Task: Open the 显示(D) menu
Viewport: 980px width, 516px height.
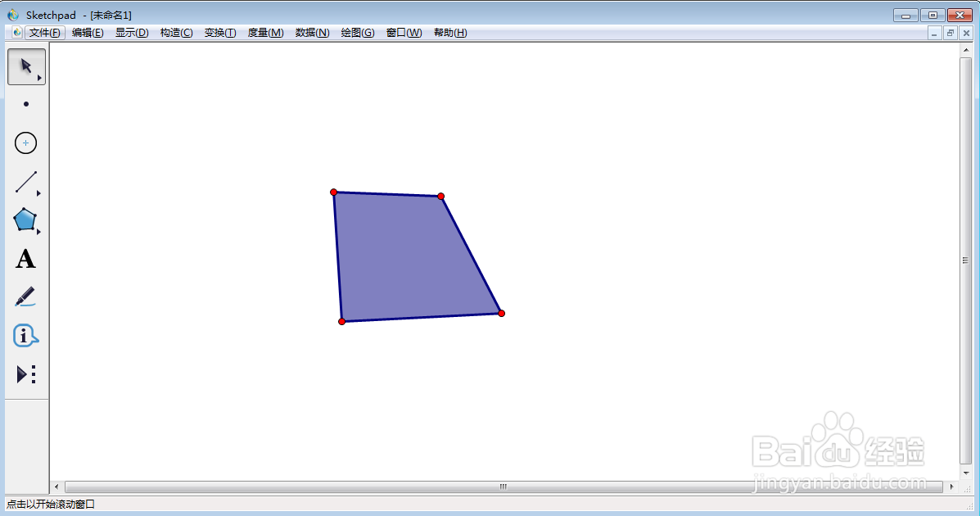Action: pyautogui.click(x=131, y=33)
